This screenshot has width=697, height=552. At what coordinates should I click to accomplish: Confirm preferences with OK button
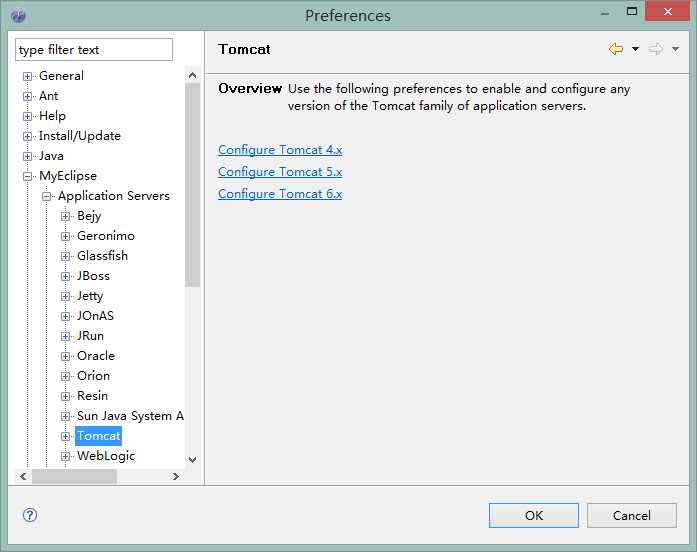click(534, 516)
